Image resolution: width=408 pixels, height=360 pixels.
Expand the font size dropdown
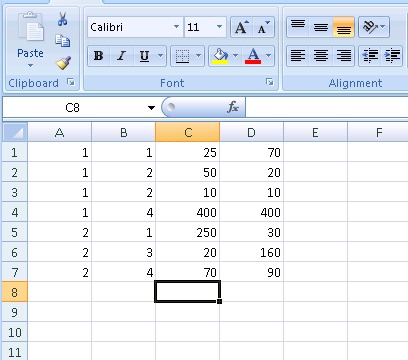click(x=219, y=27)
